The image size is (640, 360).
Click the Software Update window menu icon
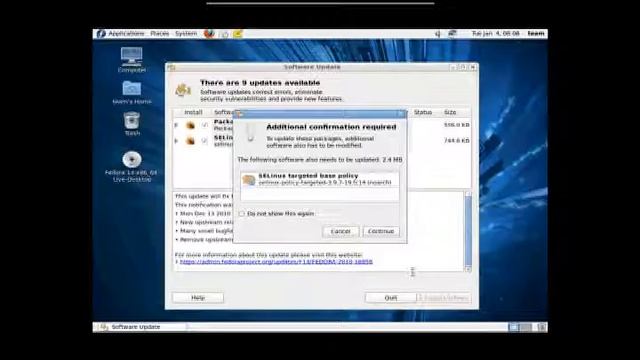point(171,67)
